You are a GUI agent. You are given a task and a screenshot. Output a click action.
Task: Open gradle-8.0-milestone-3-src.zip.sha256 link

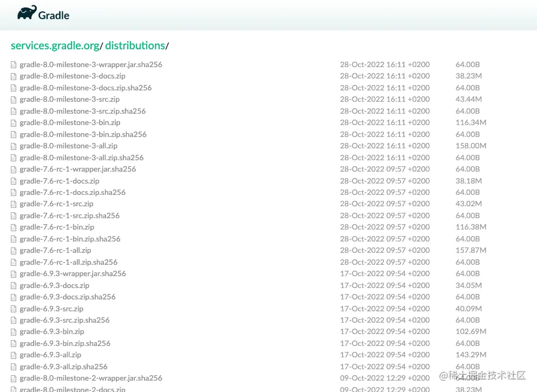pyautogui.click(x=82, y=111)
